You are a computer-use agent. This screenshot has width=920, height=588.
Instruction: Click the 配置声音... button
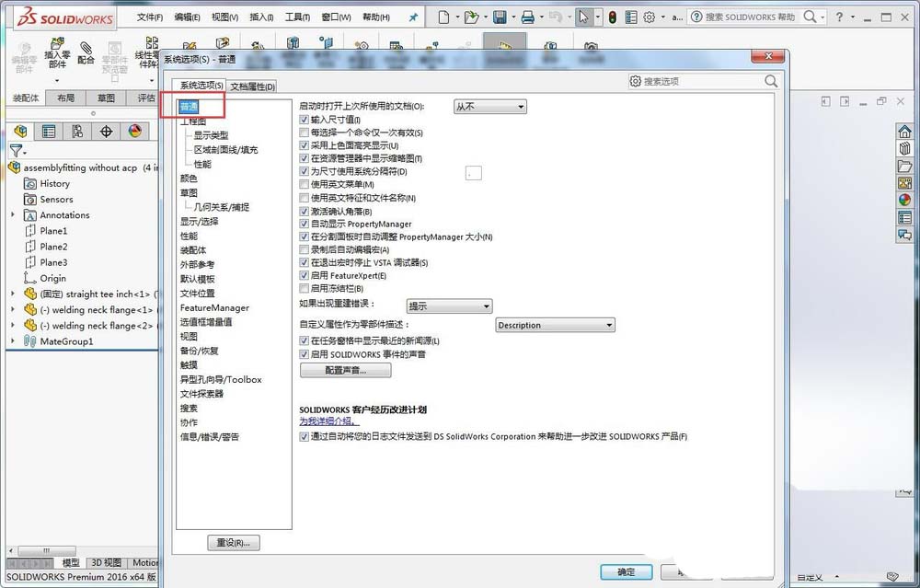[345, 370]
